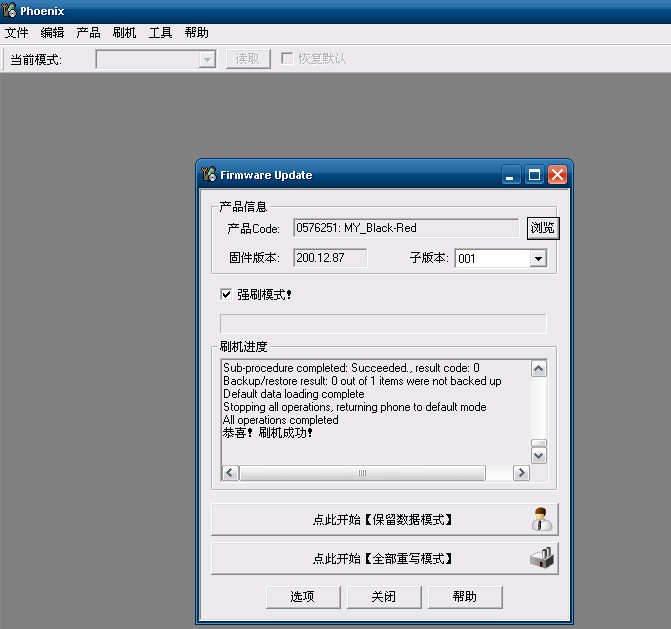Click log line "恭喜! 刷机成功!"
Image resolution: width=671 pixels, height=629 pixels.
268,433
